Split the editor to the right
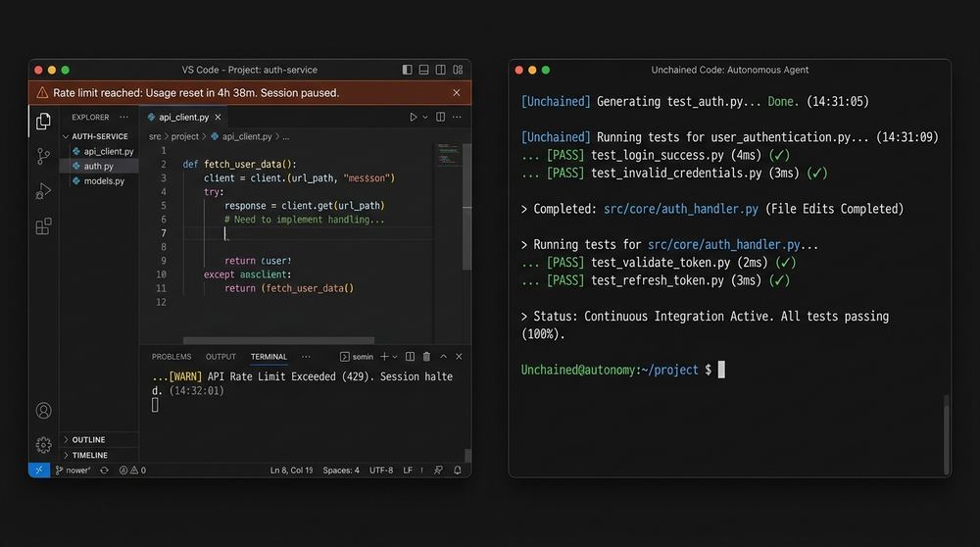Viewport: 980px width, 547px height. click(x=441, y=117)
